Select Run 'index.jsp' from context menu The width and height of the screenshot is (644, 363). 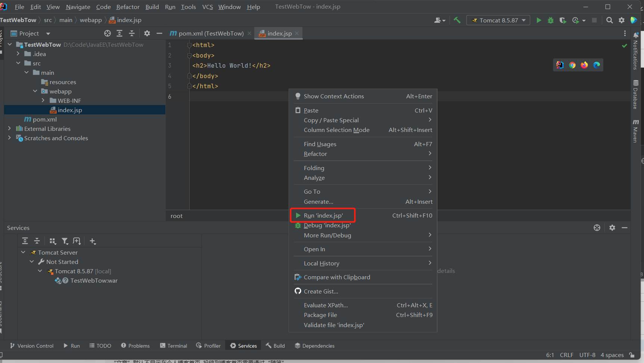pos(323,215)
